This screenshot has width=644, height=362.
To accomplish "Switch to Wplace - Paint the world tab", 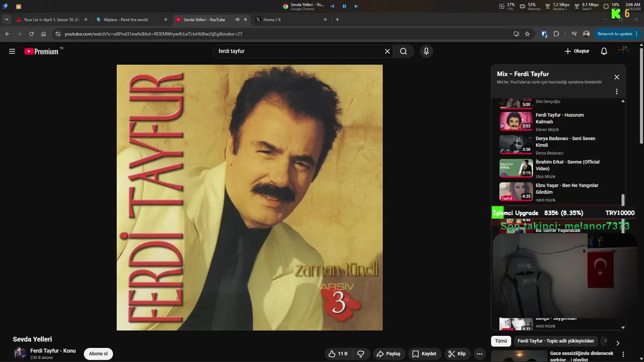I will (131, 20).
